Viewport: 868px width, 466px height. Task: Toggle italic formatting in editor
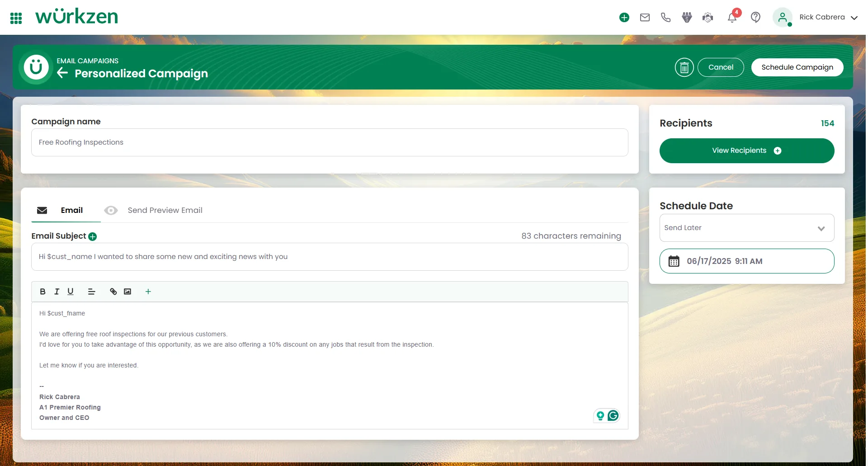tap(57, 292)
